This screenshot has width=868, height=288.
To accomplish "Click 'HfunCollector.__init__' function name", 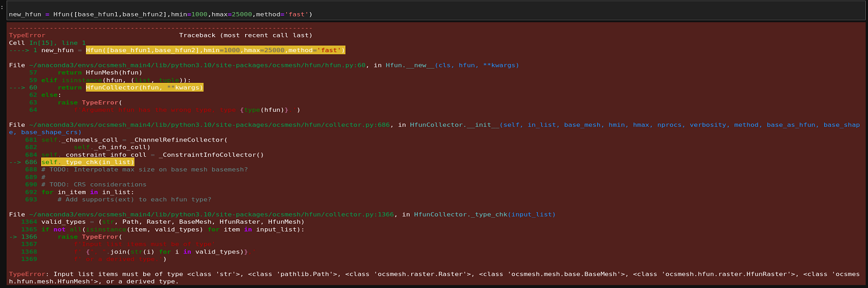I will [x=455, y=125].
